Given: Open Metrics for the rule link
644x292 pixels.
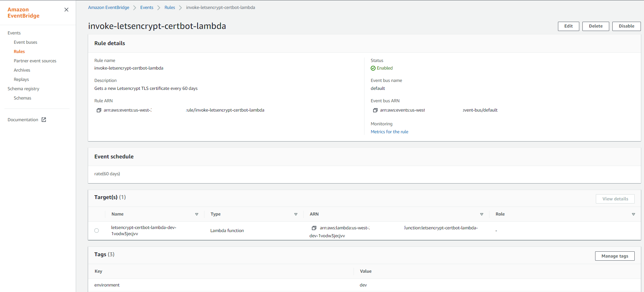Looking at the screenshot, I should (389, 132).
